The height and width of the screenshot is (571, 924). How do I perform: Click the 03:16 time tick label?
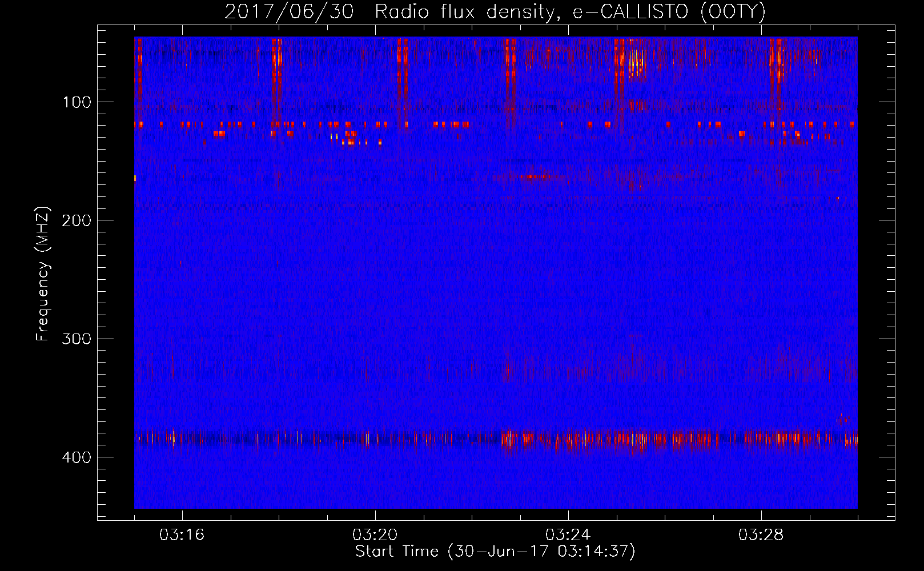point(182,535)
